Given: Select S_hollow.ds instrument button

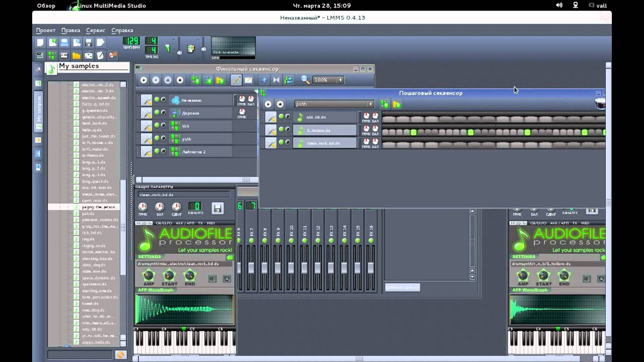Looking at the screenshot, I should coord(325,130).
